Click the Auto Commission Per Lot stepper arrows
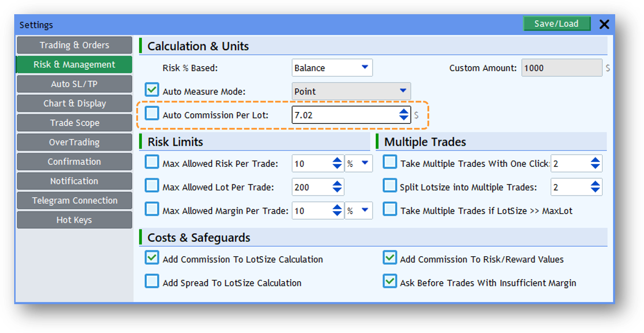The height and width of the screenshot is (333, 644). [404, 115]
